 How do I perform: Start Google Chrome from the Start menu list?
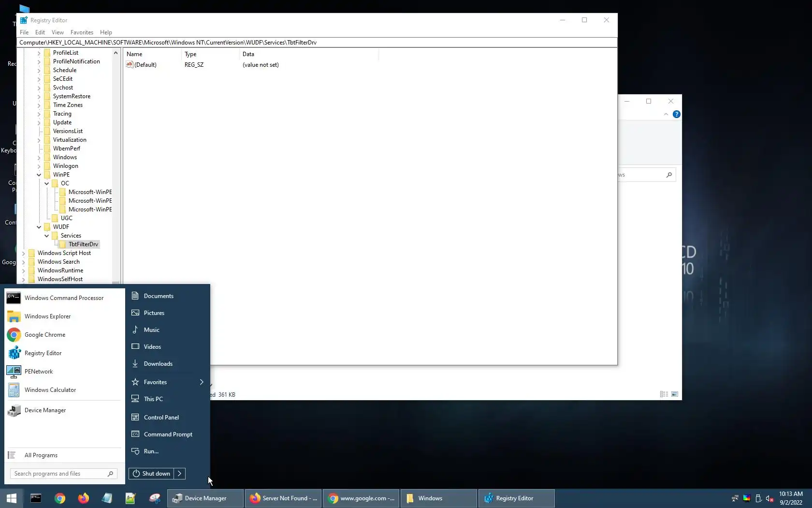(x=64, y=335)
